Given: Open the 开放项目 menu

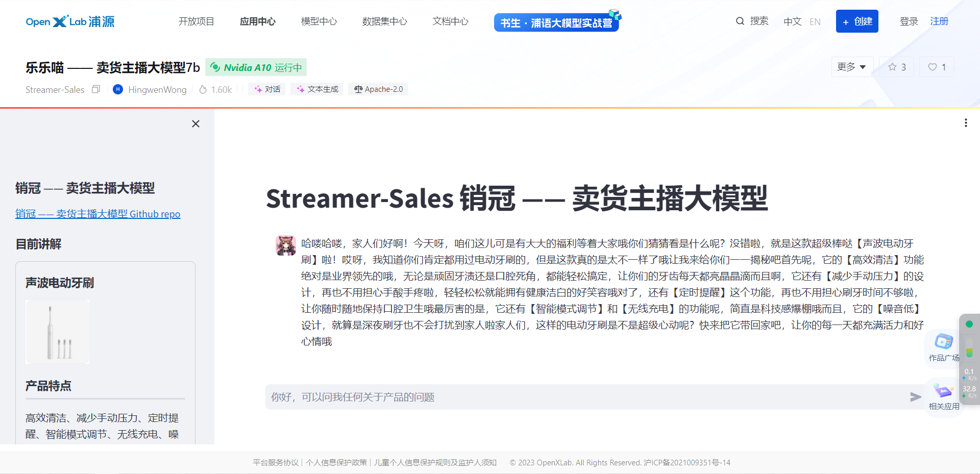Looking at the screenshot, I should [196, 21].
